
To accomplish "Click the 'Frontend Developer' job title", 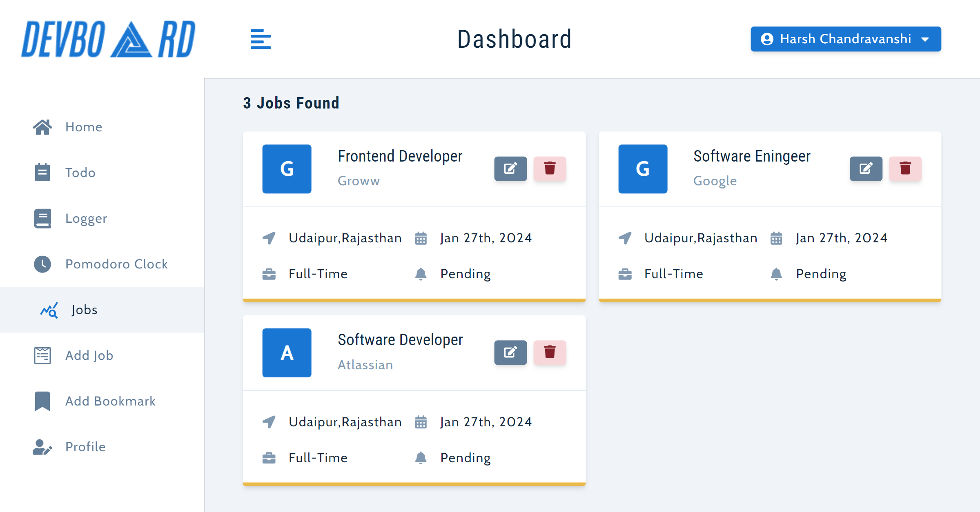I will (x=400, y=156).
